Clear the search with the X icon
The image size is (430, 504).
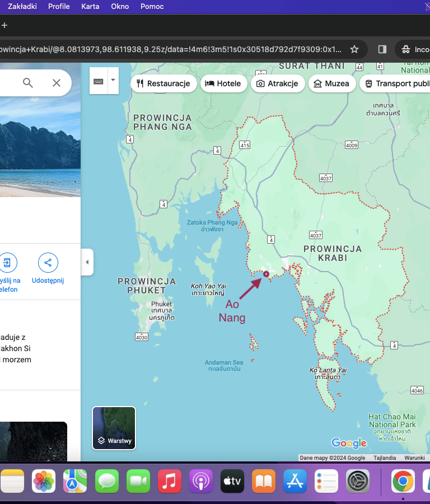[x=57, y=83]
